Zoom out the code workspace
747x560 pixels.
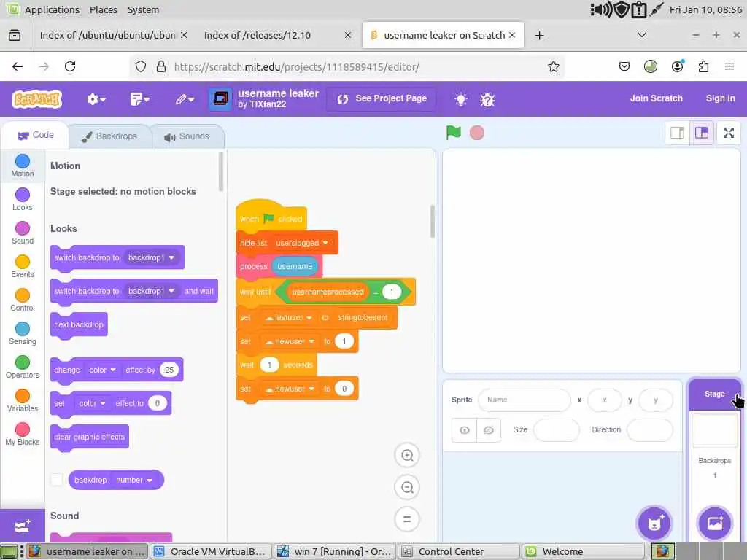[407, 487]
